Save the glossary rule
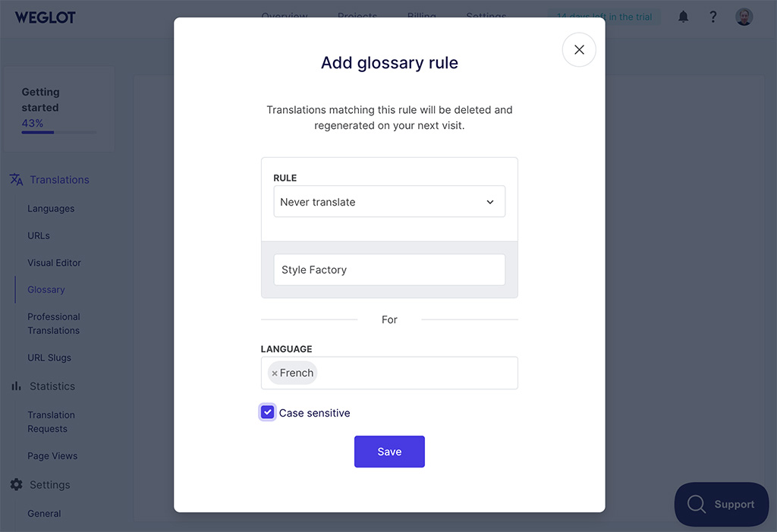Image resolution: width=777 pixels, height=532 pixels. 389,451
